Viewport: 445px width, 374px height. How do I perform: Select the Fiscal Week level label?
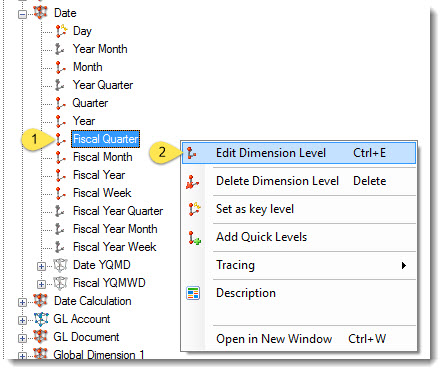click(102, 193)
